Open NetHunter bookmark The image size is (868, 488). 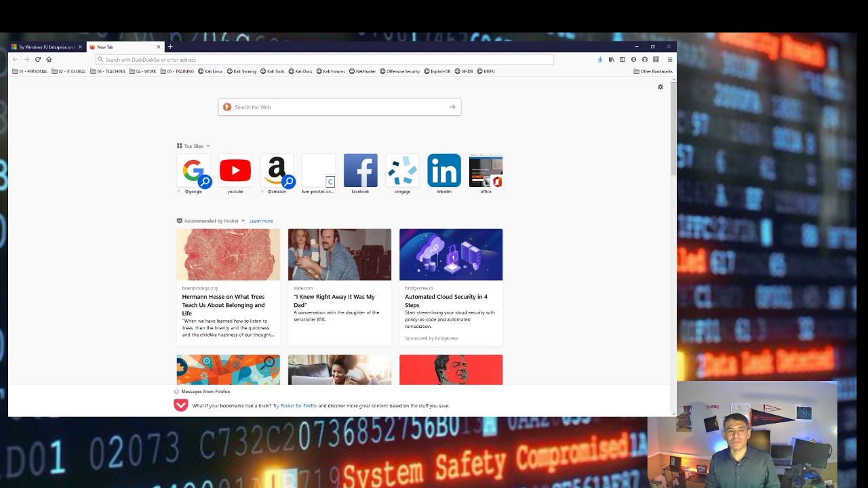(x=362, y=71)
